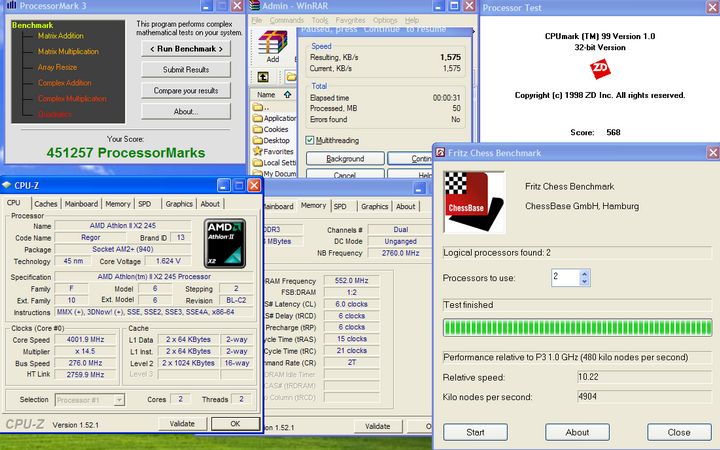Open the Desktop folder in WinRAR list
720x450 pixels.
[271, 141]
